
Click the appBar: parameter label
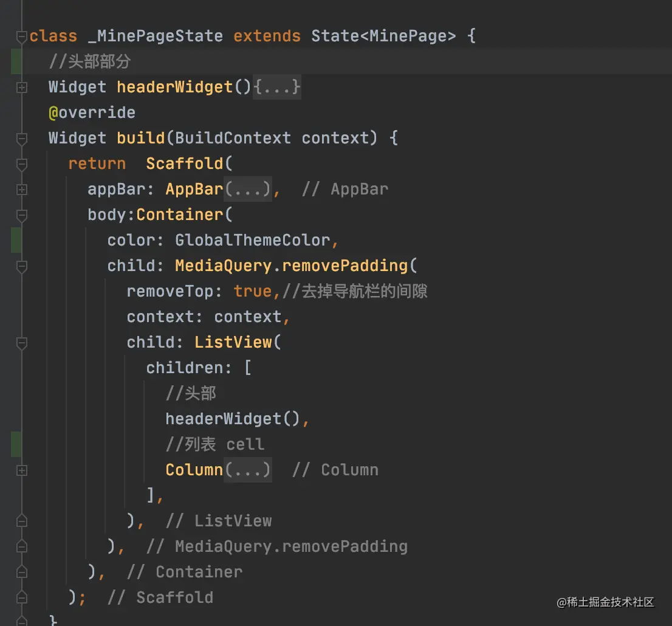pos(121,189)
